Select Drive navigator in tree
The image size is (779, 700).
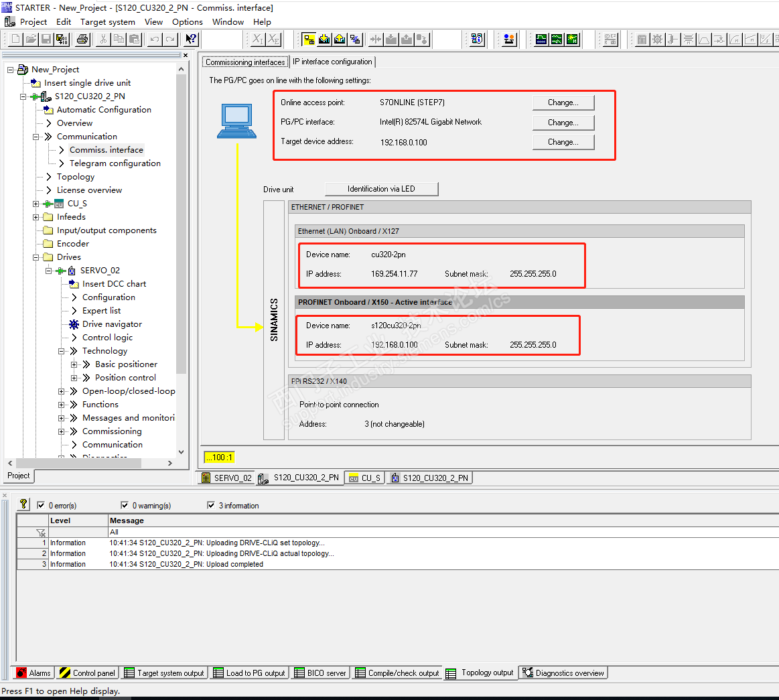[112, 324]
